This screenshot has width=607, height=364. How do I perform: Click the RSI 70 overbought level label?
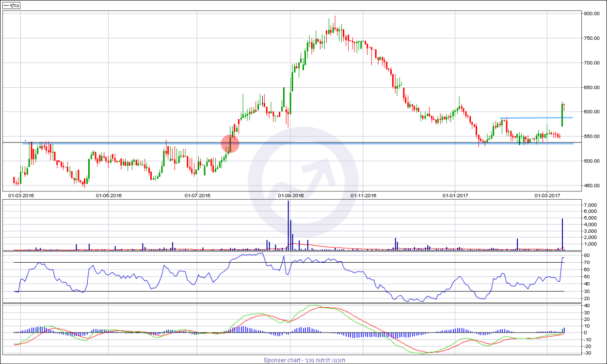(586, 262)
